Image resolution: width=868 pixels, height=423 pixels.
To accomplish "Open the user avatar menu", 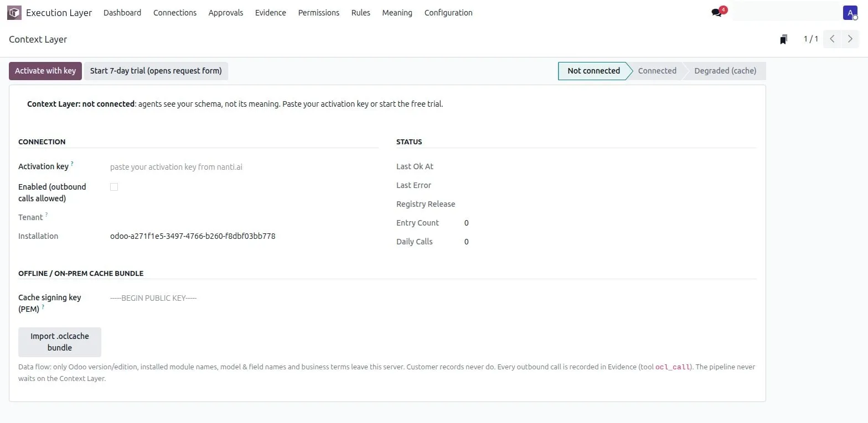I will [850, 12].
